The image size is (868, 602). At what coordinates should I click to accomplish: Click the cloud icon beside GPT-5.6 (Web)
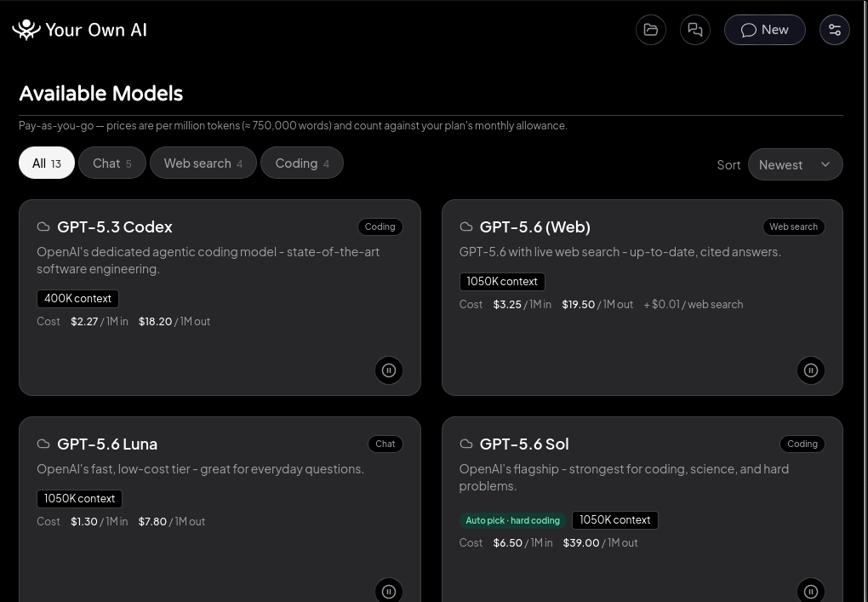(x=466, y=226)
